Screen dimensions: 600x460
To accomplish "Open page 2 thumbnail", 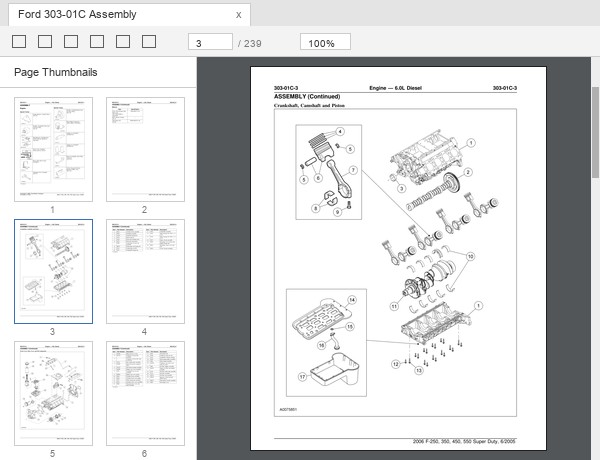I will [145, 149].
